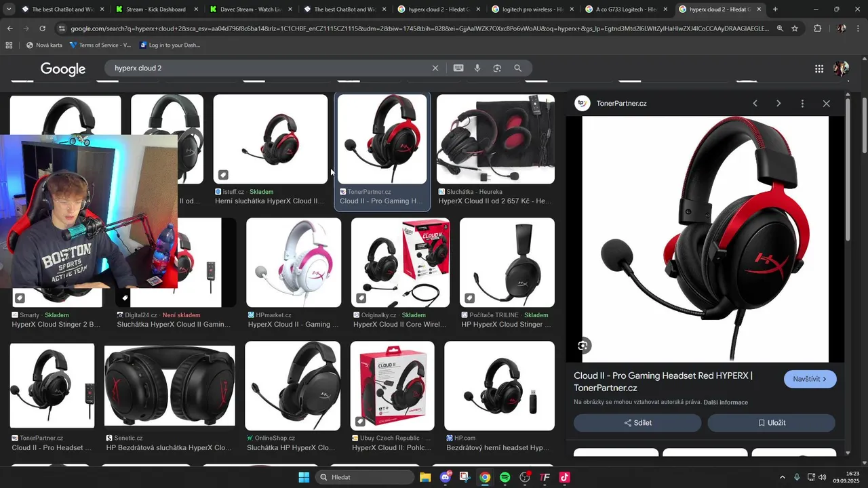Open the bookmarks bar apps grid icon
The height and width of the screenshot is (488, 868).
pos(9,45)
